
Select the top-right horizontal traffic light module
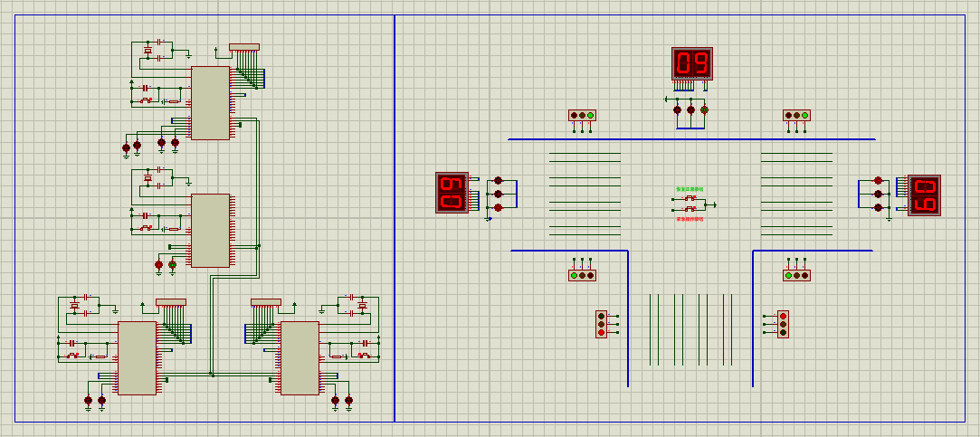796,115
